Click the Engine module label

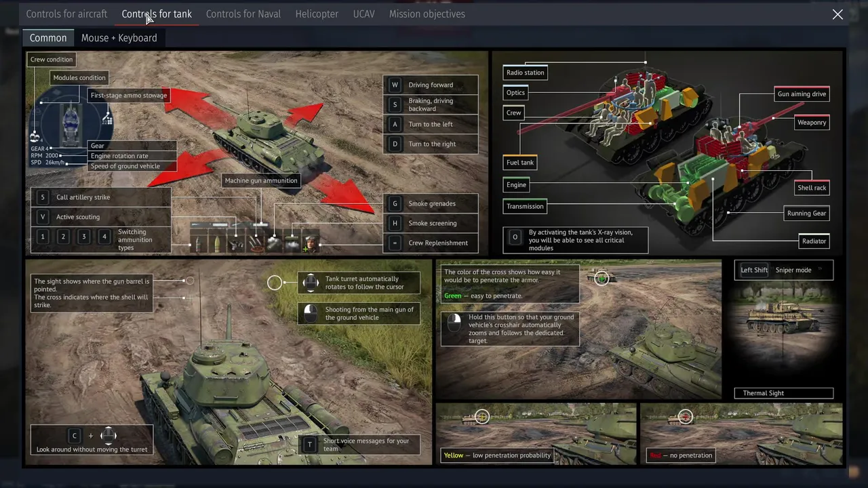[x=516, y=185]
